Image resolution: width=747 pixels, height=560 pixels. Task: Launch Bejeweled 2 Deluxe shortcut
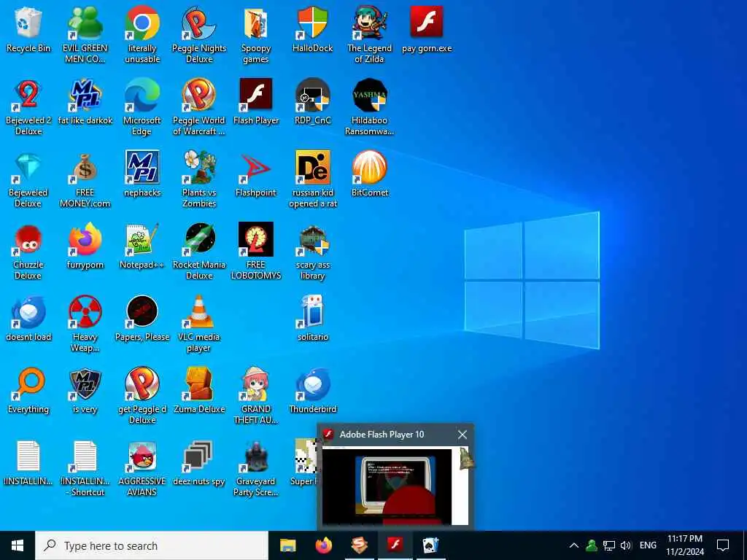[x=28, y=107]
